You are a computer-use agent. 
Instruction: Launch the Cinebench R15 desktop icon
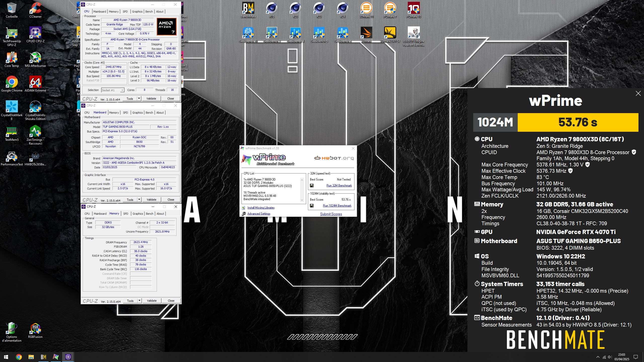[272, 10]
